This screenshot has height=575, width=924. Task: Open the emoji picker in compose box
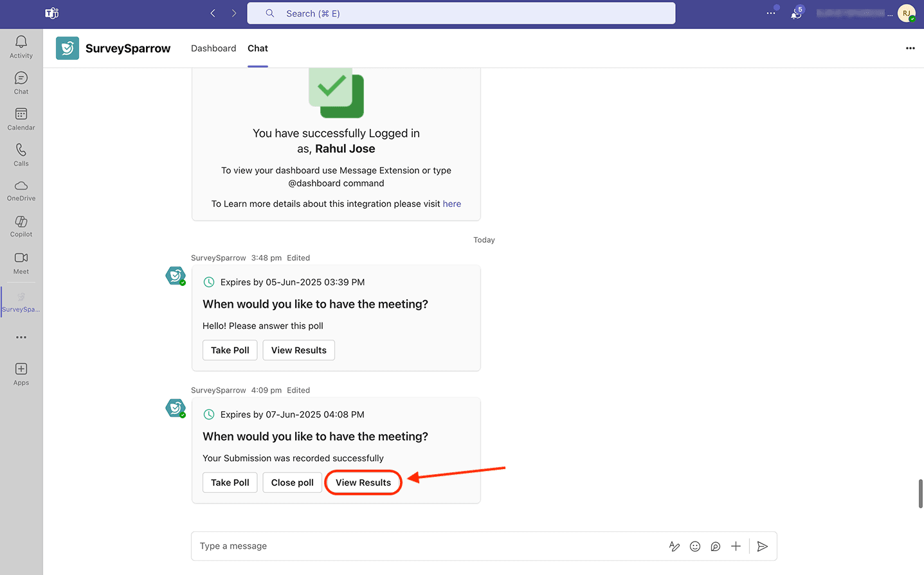[695, 546]
